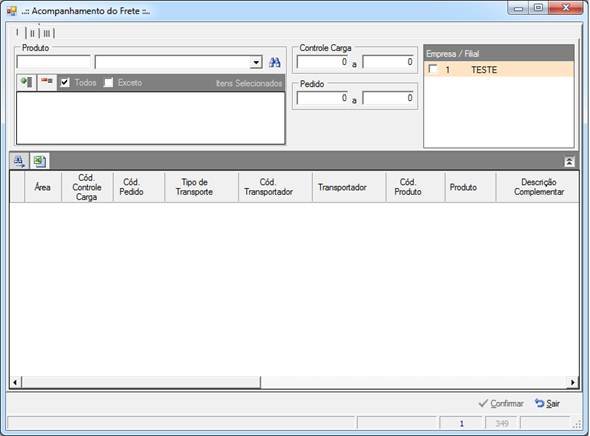Click the Controle Carga start field
The height and width of the screenshot is (436, 590).
[323, 62]
